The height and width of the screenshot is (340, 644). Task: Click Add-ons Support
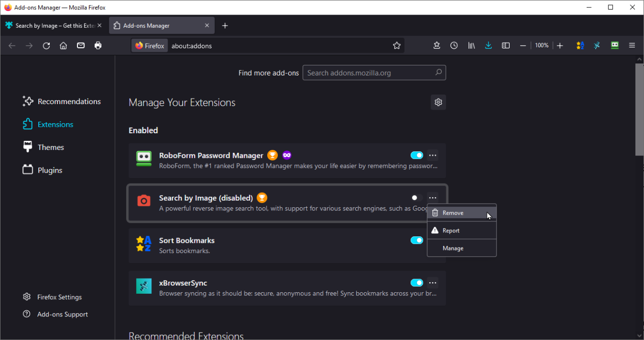click(62, 314)
